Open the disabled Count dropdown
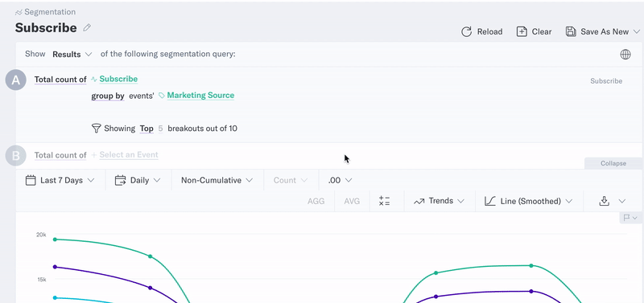Image resolution: width=644 pixels, height=303 pixels. tap(291, 180)
